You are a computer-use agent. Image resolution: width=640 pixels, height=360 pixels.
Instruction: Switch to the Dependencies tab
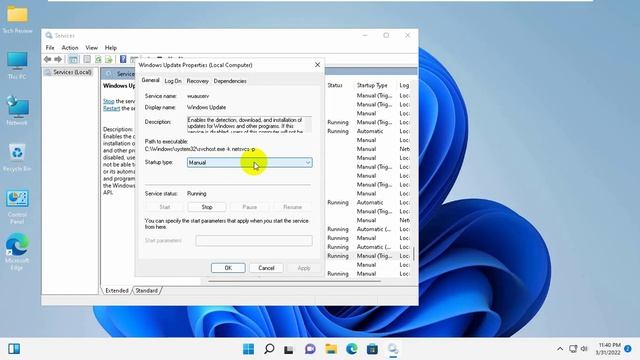[x=230, y=81]
